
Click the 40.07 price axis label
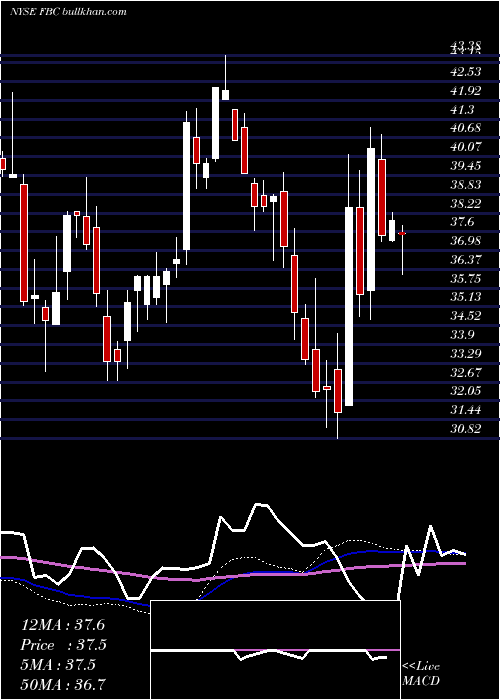tap(466, 147)
